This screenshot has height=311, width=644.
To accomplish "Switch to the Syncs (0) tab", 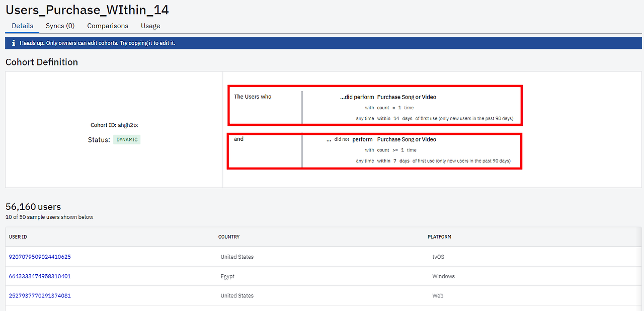I will tap(60, 26).
